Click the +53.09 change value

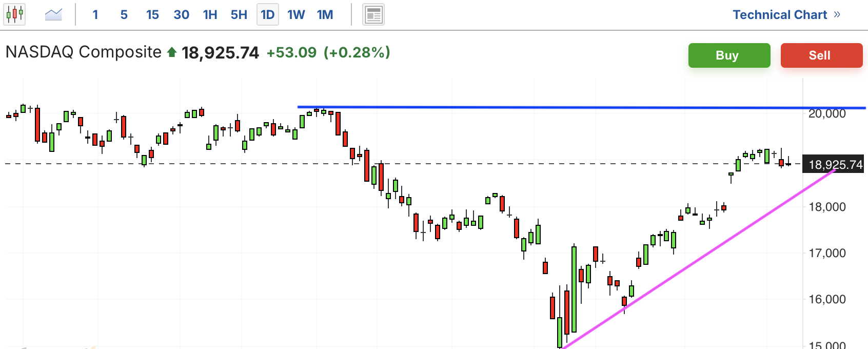click(x=291, y=52)
